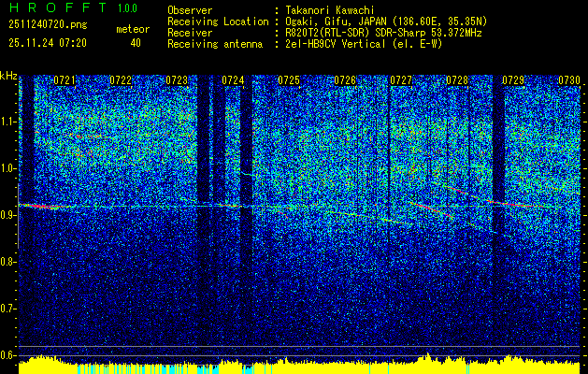
Task: Click the 0721 time marker
Action: [65, 80]
